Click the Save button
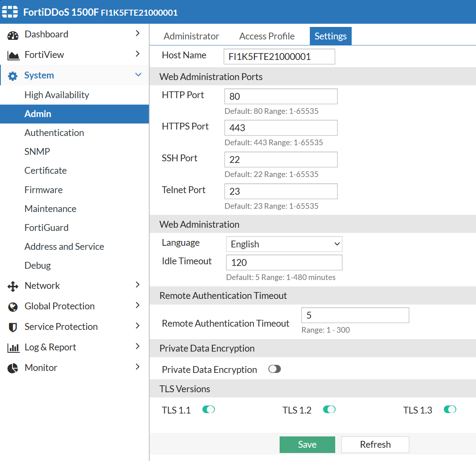 coord(307,445)
